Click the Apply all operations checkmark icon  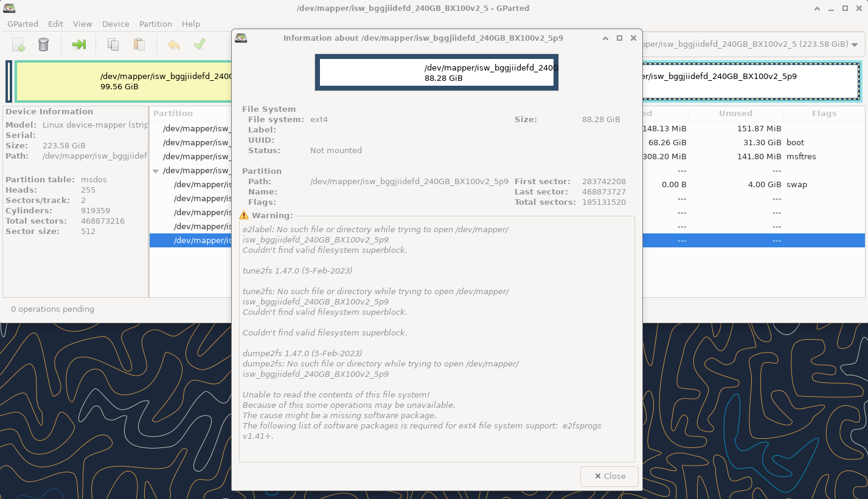[200, 44]
